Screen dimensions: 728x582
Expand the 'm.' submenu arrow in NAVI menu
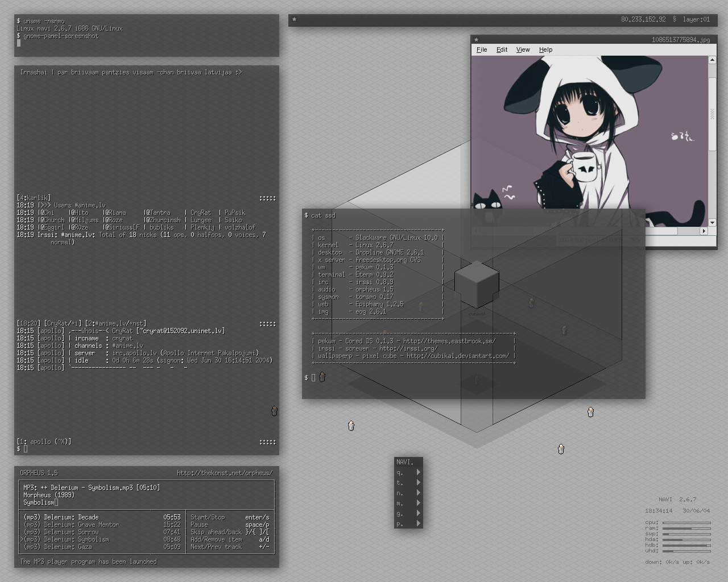pyautogui.click(x=418, y=502)
